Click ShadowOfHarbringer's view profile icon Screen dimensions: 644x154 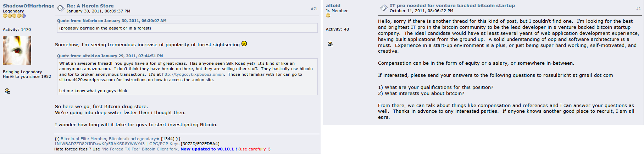pos(7,91)
